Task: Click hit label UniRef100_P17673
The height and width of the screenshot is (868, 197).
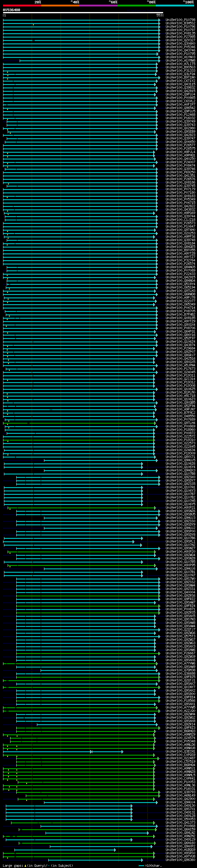Action: (x=180, y=369)
